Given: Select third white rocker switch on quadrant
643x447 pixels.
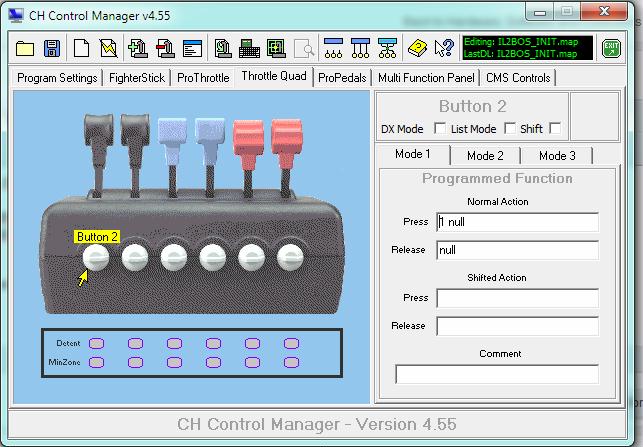Looking at the screenshot, I should [x=174, y=258].
